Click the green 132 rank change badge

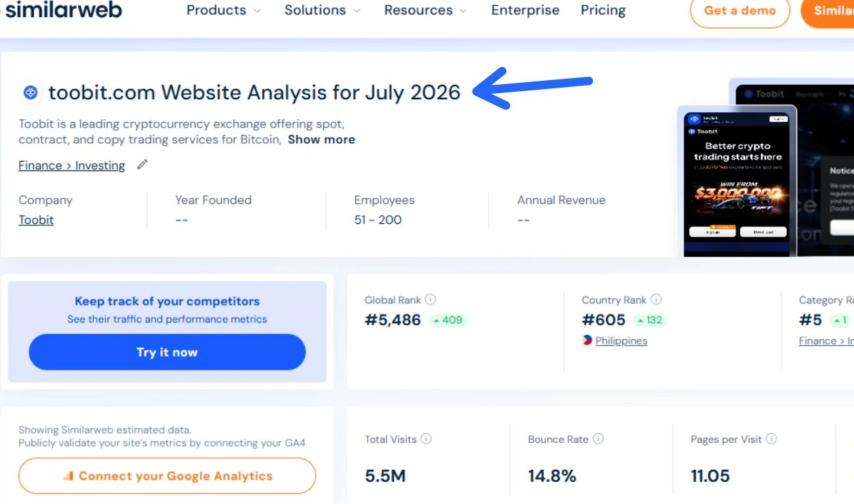(650, 320)
